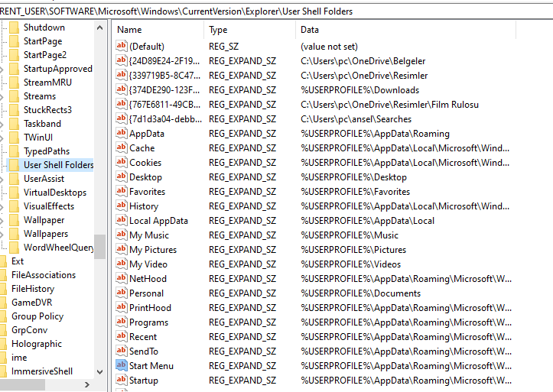553x392 pixels.
Task: Expand the StartupApproved key
Action: pos(2,69)
